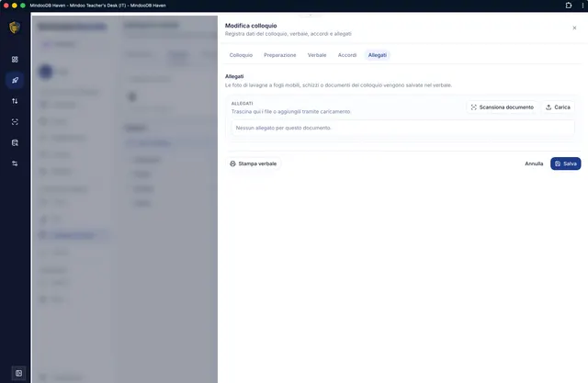Switch to the Colloquio tab
Viewport: 588px width, 383px height.
[x=241, y=55]
